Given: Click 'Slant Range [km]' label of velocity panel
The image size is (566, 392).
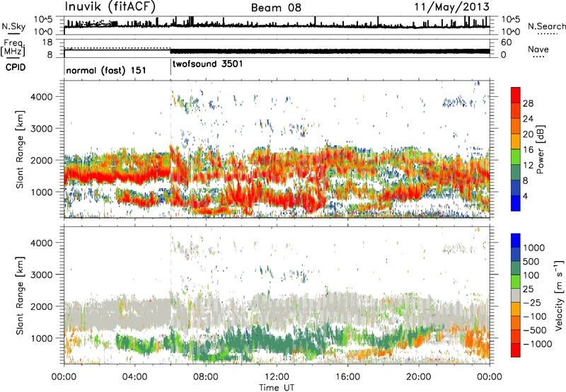Looking at the screenshot, I should (x=20, y=295).
